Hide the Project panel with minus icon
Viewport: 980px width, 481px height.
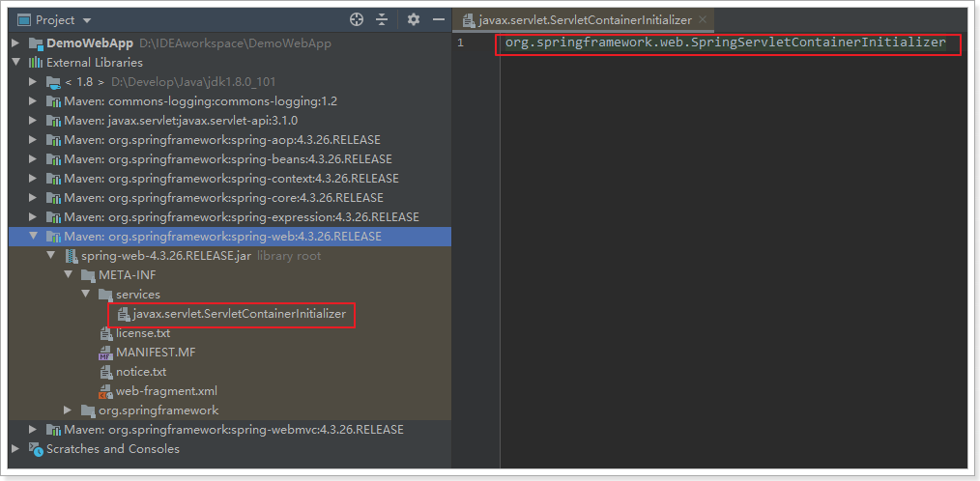coord(438,20)
